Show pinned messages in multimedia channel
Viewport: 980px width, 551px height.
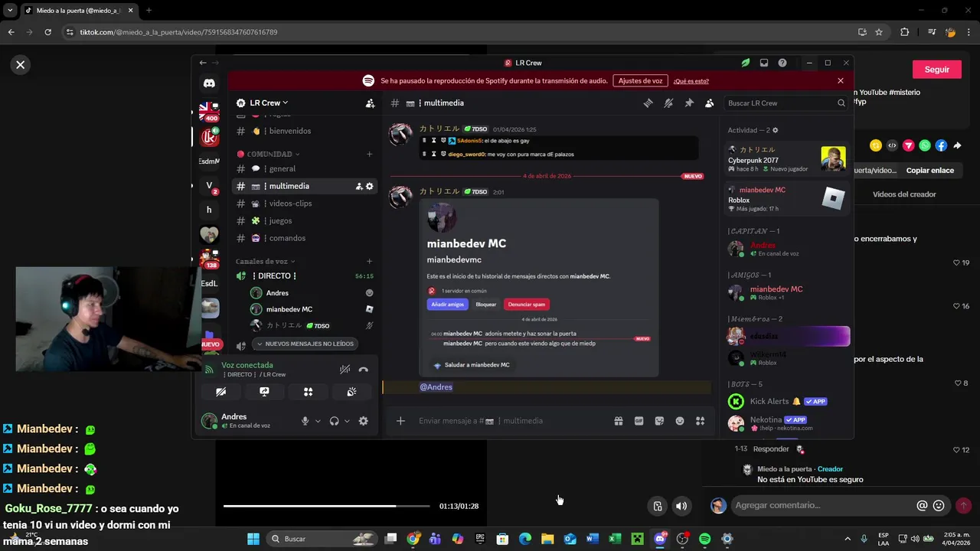[689, 103]
